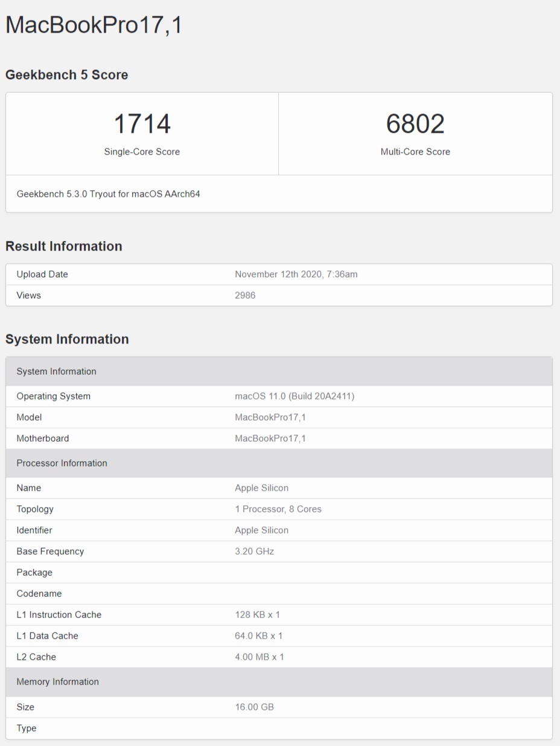
Task: Select the 16.00 GB value
Action: pos(255,707)
